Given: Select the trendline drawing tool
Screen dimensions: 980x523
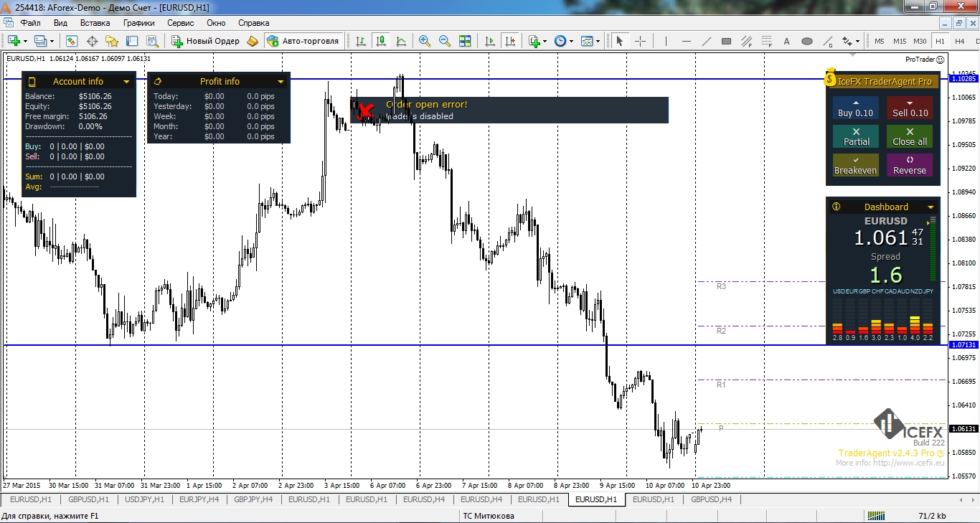Looking at the screenshot, I should (706, 41).
